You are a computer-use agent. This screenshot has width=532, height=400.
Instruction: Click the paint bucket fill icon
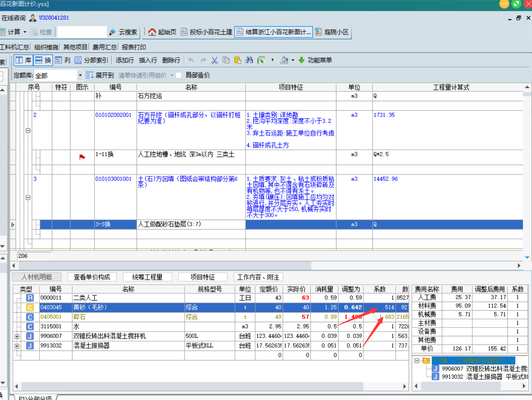284,60
